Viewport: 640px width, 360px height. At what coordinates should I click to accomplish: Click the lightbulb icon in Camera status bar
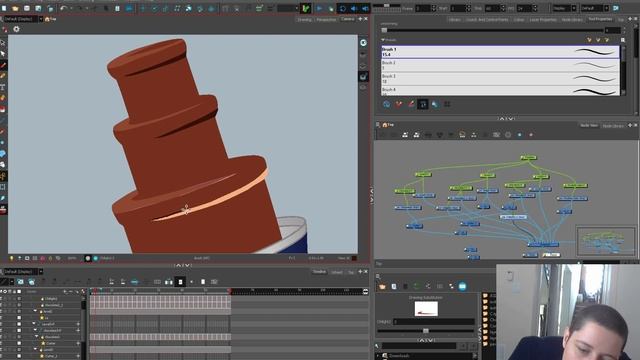(x=11, y=258)
